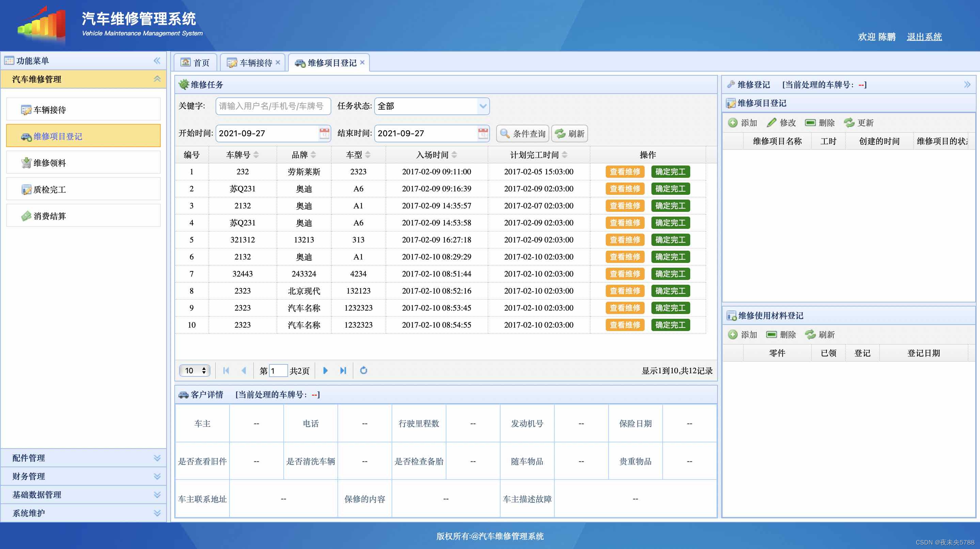Image resolution: width=980 pixels, height=549 pixels.
Task: Open 质检完工 in the sidebar menu
Action: click(x=49, y=189)
